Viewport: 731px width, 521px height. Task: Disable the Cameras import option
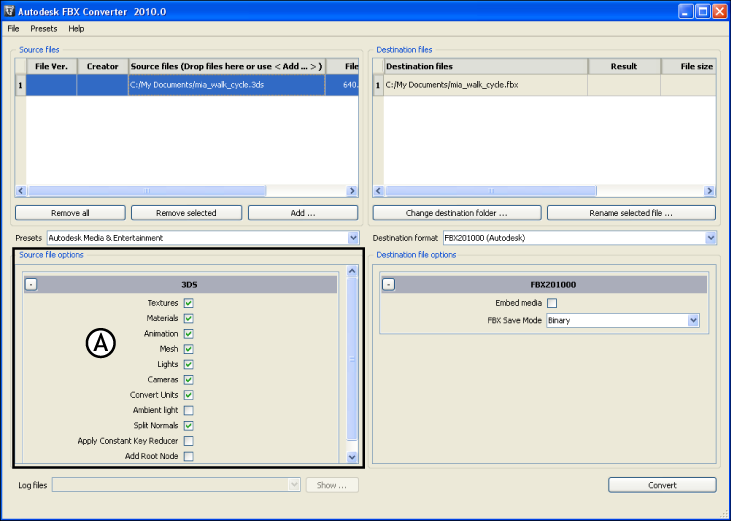[188, 380]
